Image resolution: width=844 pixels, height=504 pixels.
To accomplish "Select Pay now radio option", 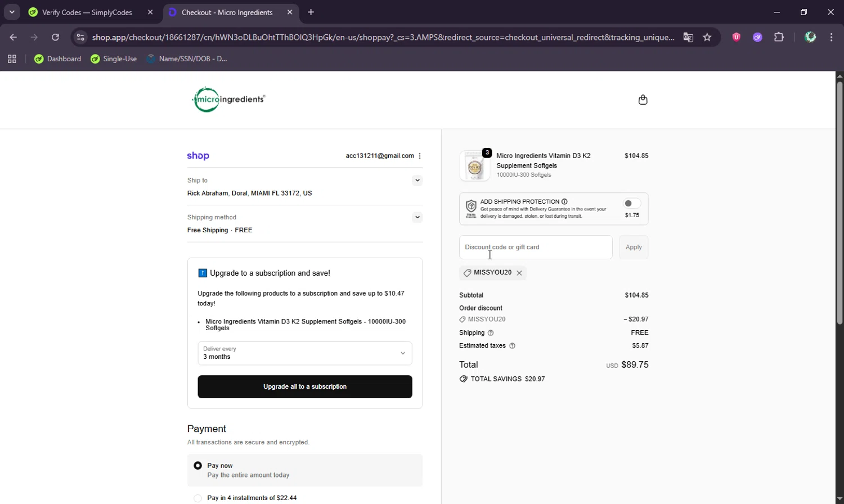I will coord(197,466).
